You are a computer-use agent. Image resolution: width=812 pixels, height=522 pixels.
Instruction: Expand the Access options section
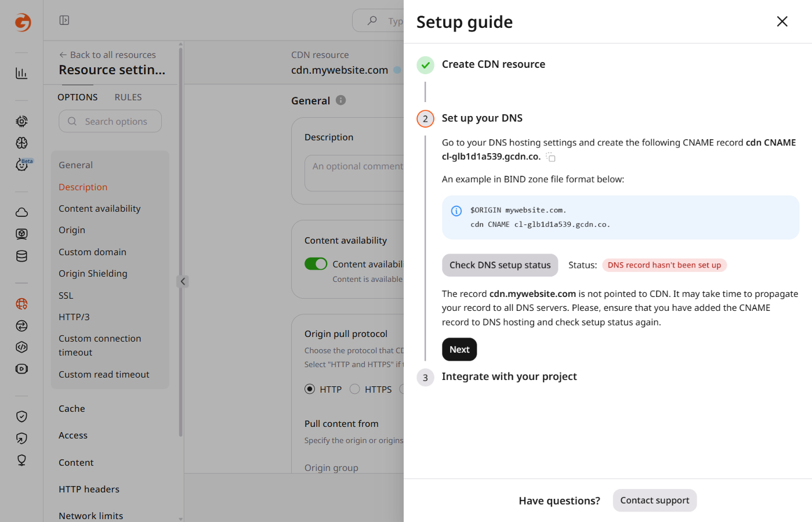coord(73,435)
